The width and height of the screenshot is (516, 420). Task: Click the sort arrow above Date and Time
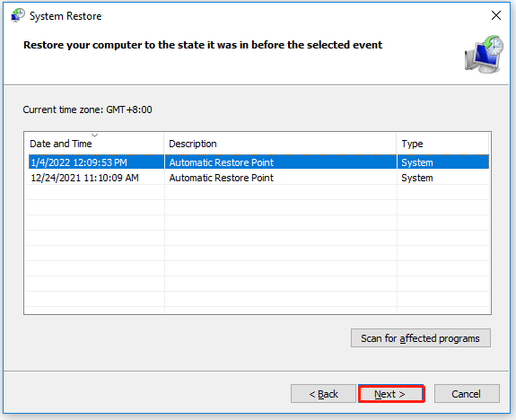pos(95,136)
